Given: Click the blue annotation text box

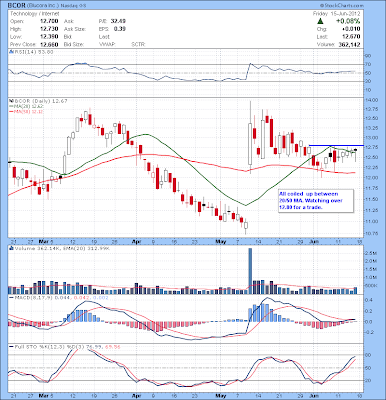Looking at the screenshot, I should click(x=316, y=201).
